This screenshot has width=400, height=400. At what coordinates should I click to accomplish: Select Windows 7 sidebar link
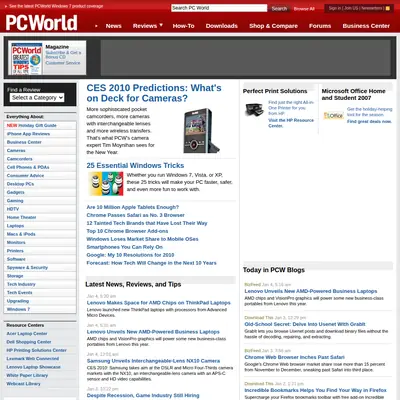pyautogui.click(x=18, y=309)
